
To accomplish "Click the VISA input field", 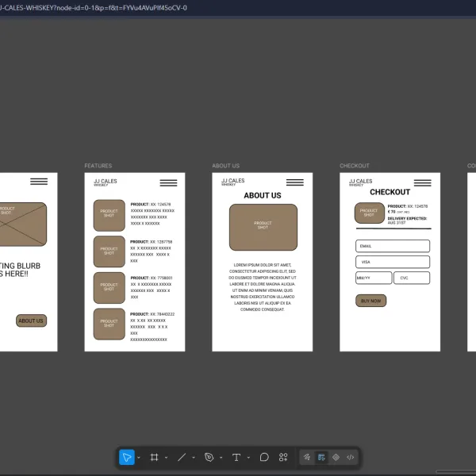I will (x=393, y=262).
